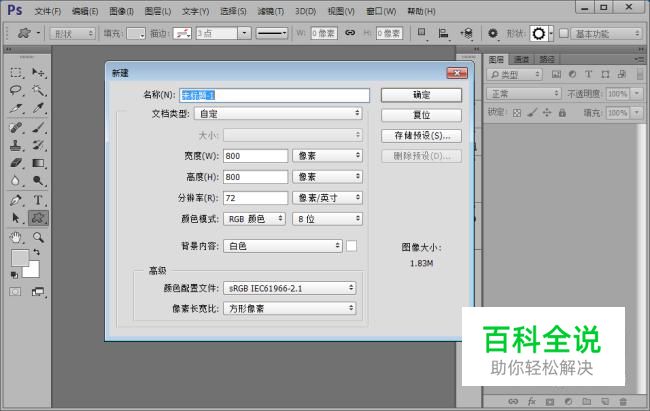Open height unit dropdown (像素)

[327, 177]
